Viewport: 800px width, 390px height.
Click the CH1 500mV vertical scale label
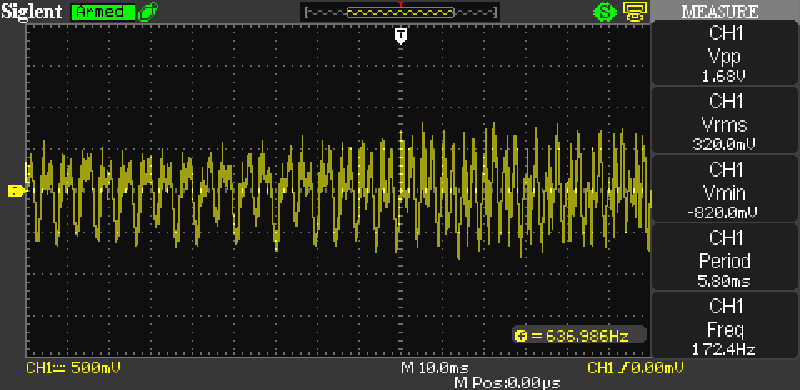pos(74,368)
